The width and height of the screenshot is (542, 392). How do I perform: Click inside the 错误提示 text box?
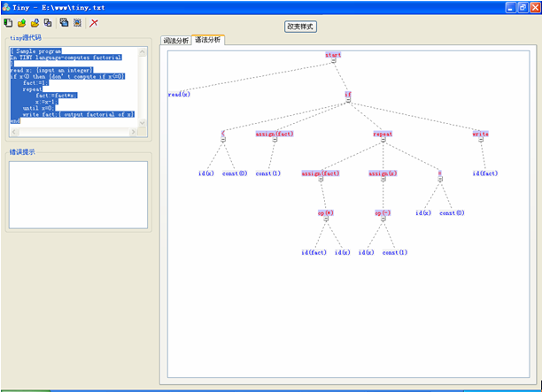click(x=78, y=194)
